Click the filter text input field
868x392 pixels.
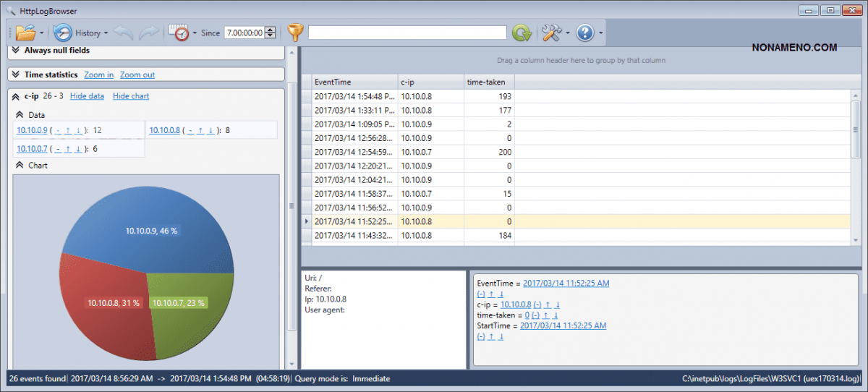click(x=407, y=33)
